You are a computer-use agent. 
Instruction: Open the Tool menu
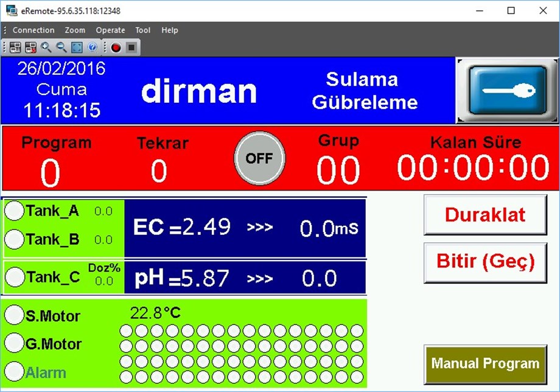coord(143,30)
